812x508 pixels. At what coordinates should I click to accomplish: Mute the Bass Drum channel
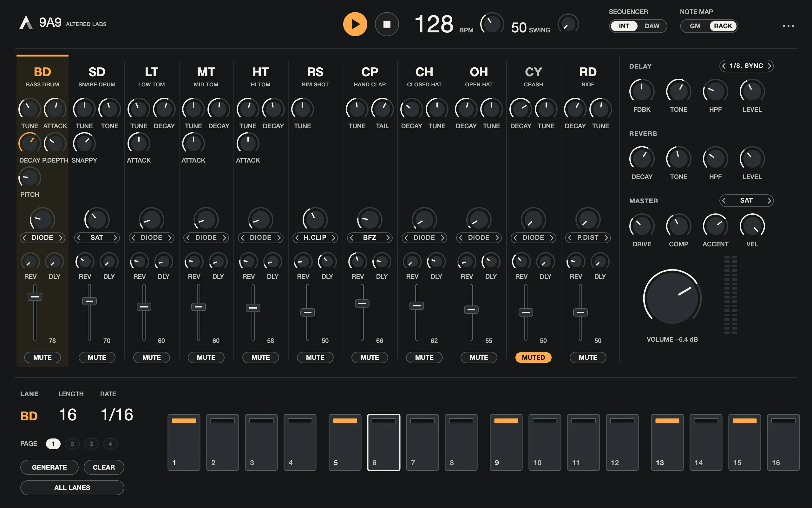click(x=42, y=358)
